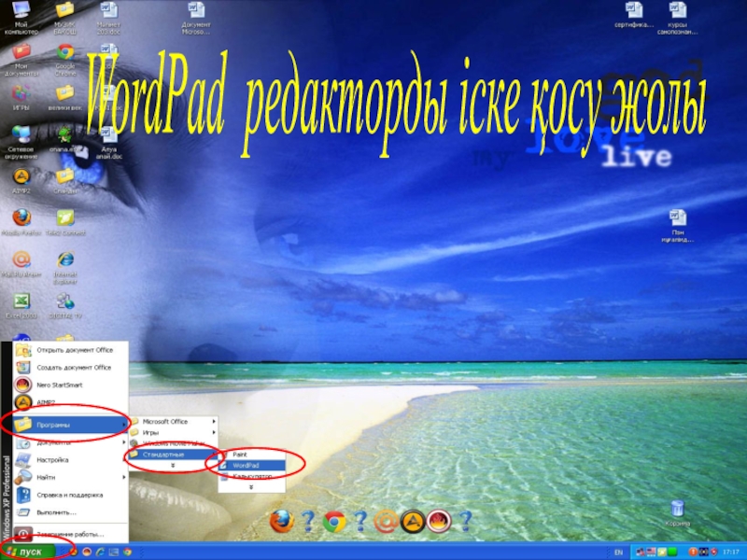This screenshot has height=560, width=747.
Task: Show more items below Стандартные via chevron
Action: coord(173,465)
